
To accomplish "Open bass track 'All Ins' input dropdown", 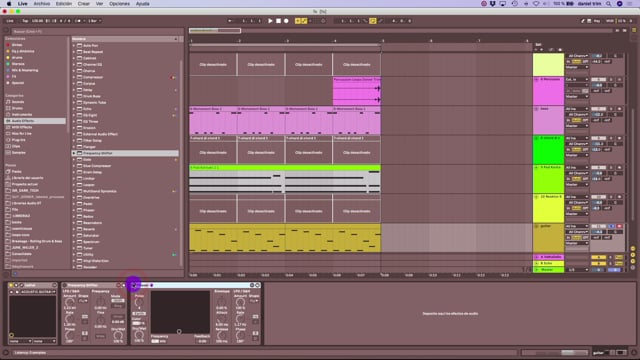I will [x=577, y=109].
